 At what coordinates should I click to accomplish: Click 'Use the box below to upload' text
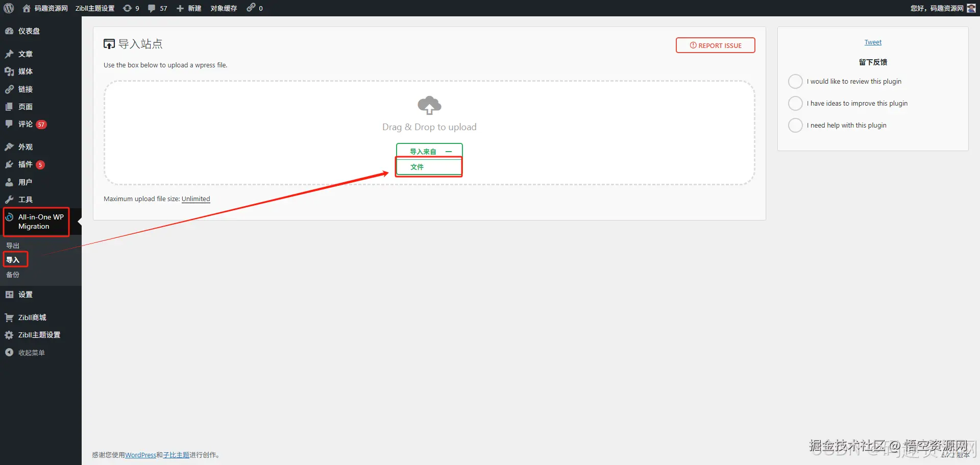click(x=165, y=65)
